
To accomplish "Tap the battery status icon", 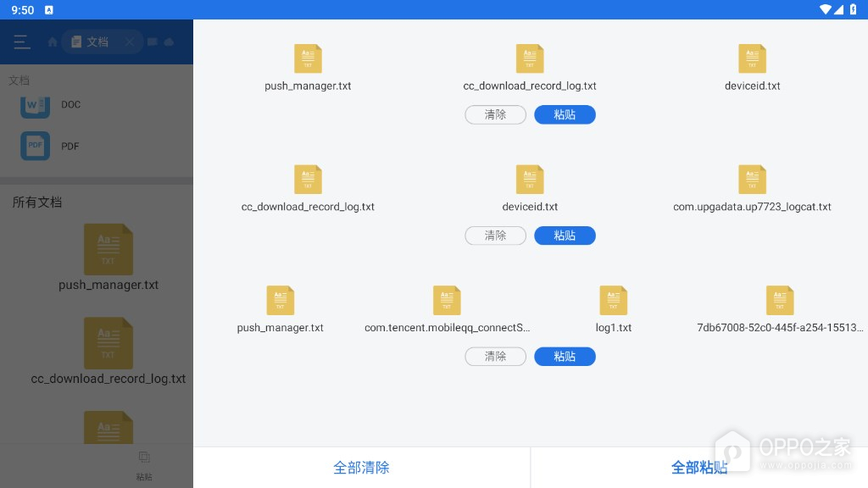I will pos(853,9).
